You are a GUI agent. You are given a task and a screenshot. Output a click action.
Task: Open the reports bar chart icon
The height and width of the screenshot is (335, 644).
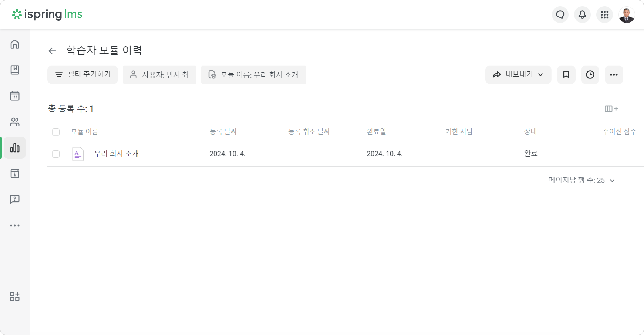15,148
